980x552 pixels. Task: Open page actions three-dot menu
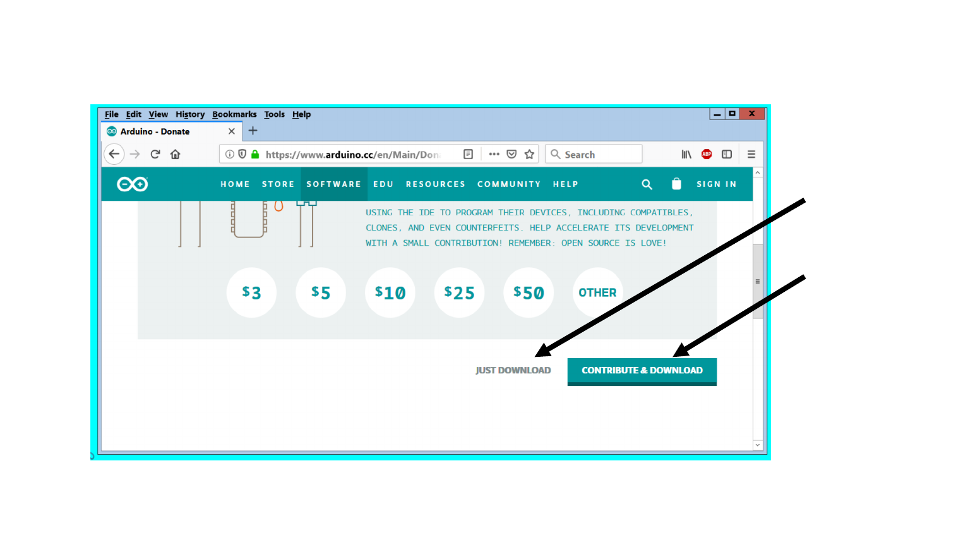[494, 154]
